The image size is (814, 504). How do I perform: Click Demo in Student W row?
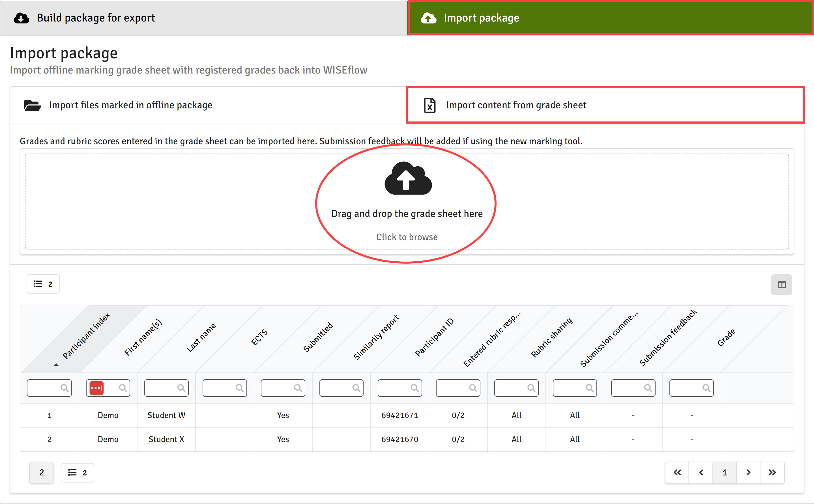click(108, 415)
